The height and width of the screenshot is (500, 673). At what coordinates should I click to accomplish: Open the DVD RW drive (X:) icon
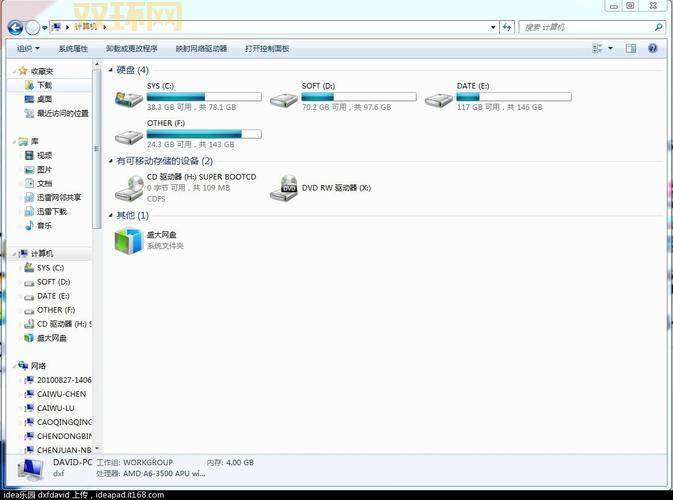284,187
